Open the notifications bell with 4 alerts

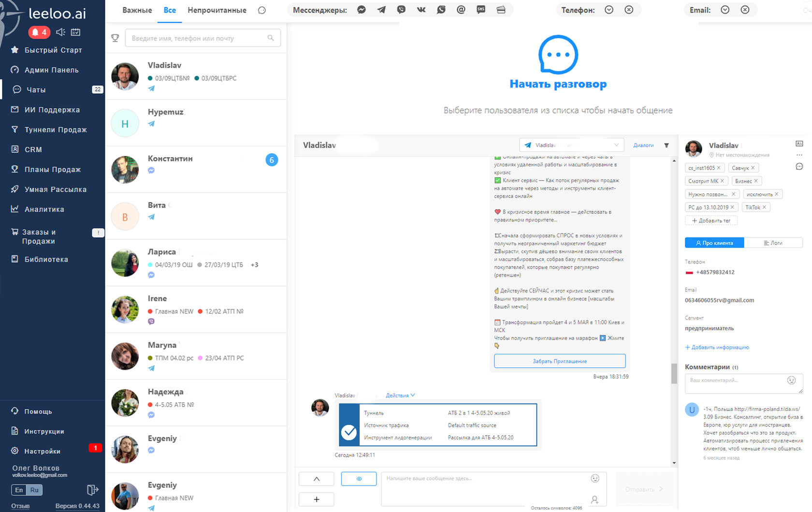[x=39, y=32]
